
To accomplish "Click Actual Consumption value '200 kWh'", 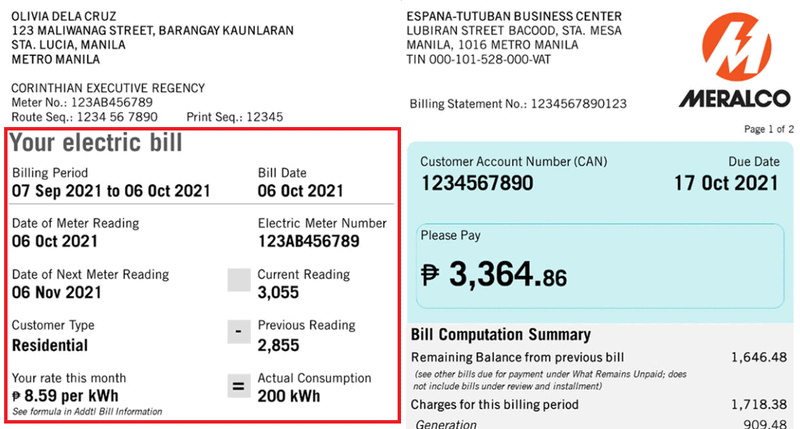I will click(x=289, y=396).
